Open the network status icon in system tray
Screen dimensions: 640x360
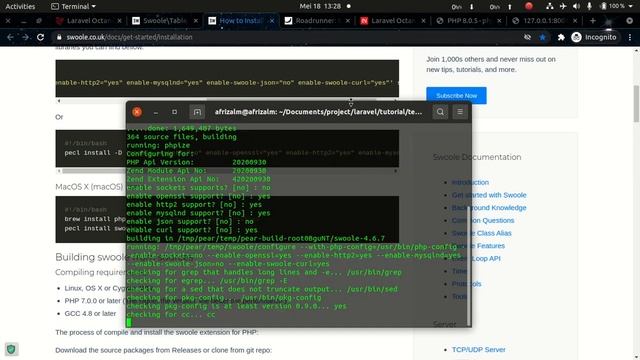click(x=550, y=6)
